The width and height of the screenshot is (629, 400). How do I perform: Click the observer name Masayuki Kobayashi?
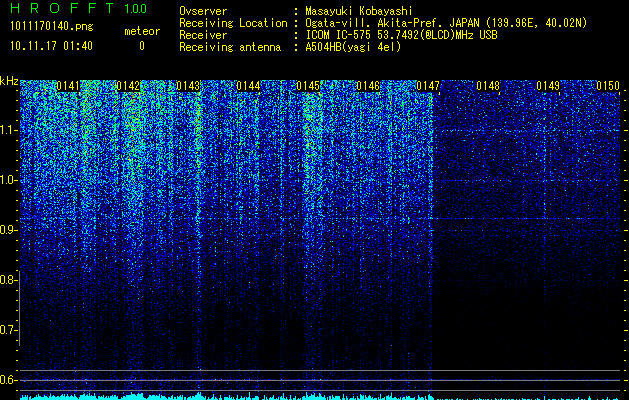(x=359, y=11)
